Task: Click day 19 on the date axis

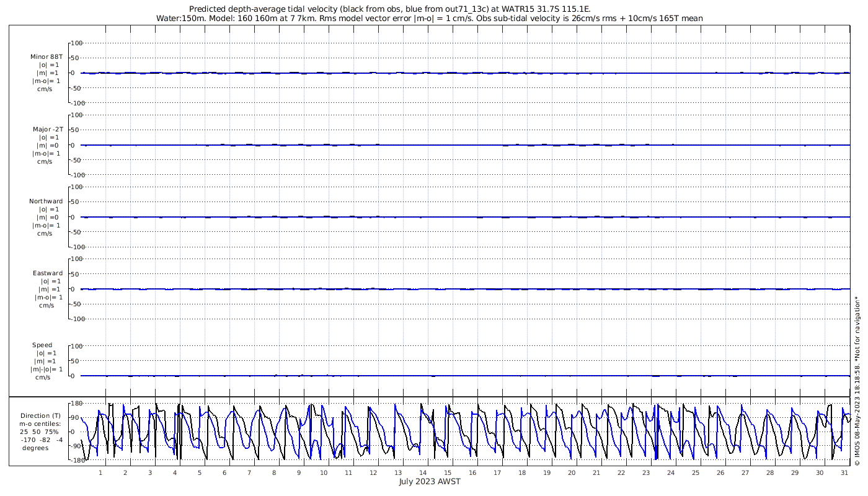Action: click(x=547, y=473)
